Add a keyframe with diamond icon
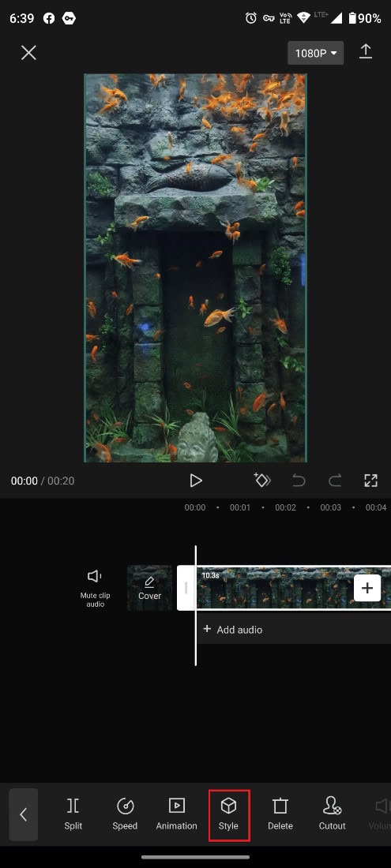 click(x=262, y=480)
